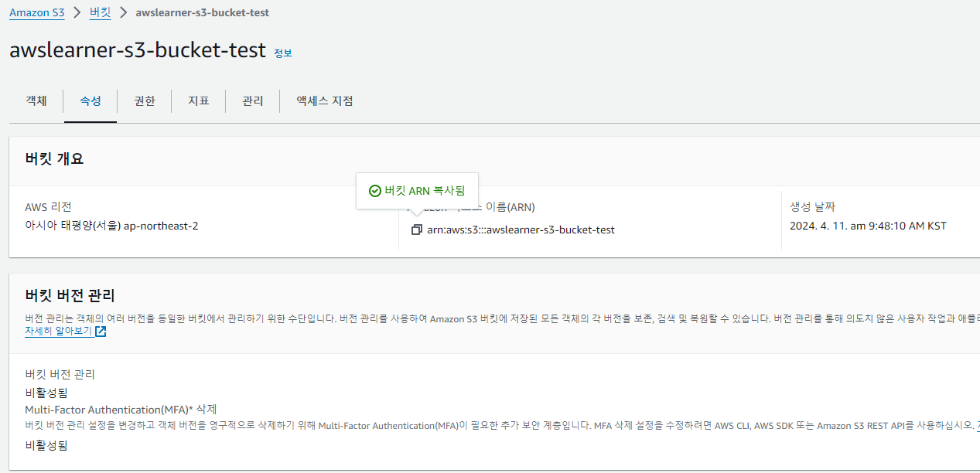Viewport: 980px width, 473px height.
Task: Go back to the 버킷 list breadcrumb
Action: pos(100,12)
